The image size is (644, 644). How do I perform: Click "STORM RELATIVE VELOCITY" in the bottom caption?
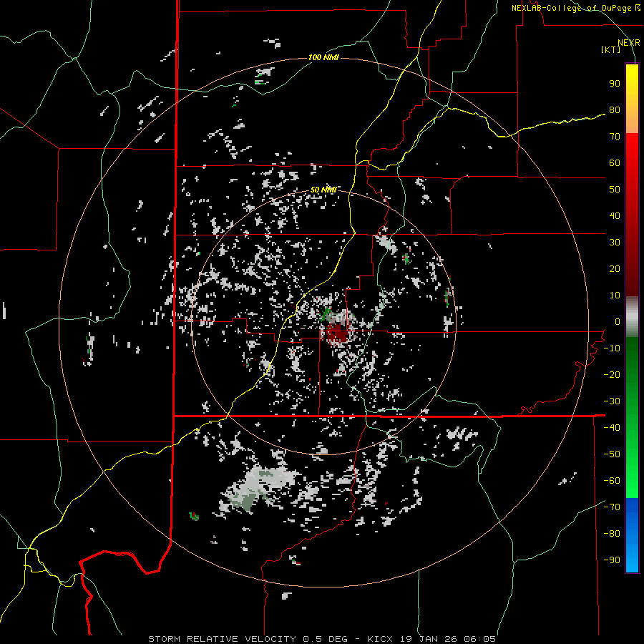[x=222, y=639]
